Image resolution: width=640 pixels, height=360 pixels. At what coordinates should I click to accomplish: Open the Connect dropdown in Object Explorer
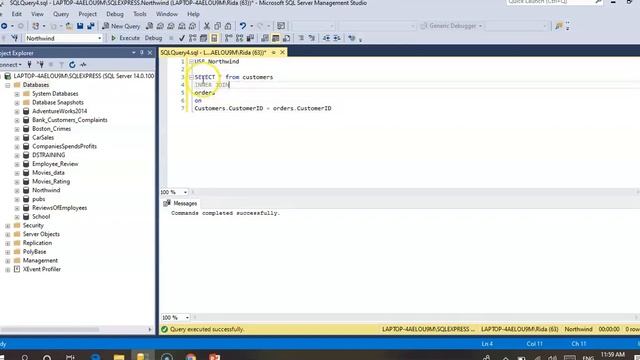pyautogui.click(x=11, y=64)
